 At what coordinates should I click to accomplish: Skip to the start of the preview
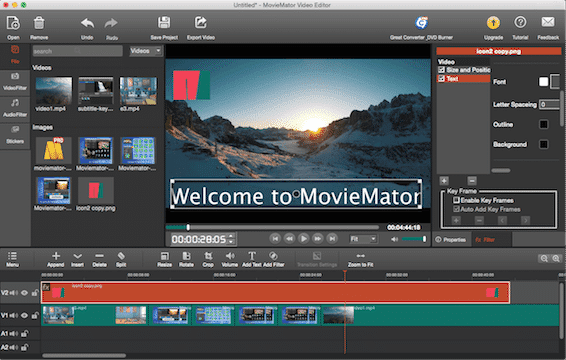pos(275,239)
